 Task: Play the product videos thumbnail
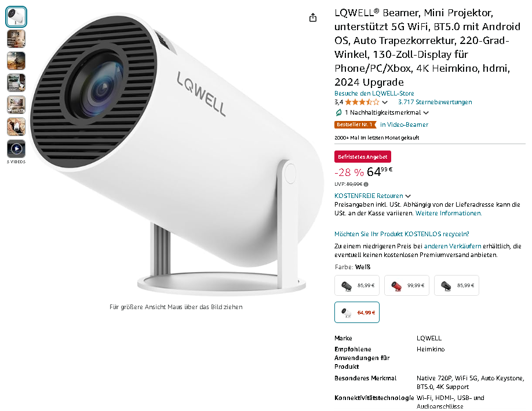pos(16,149)
